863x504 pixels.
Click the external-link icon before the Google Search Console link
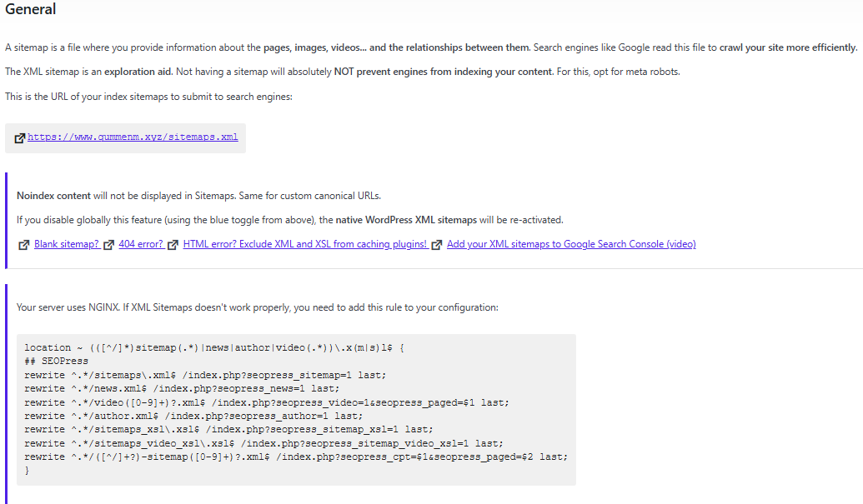(437, 244)
